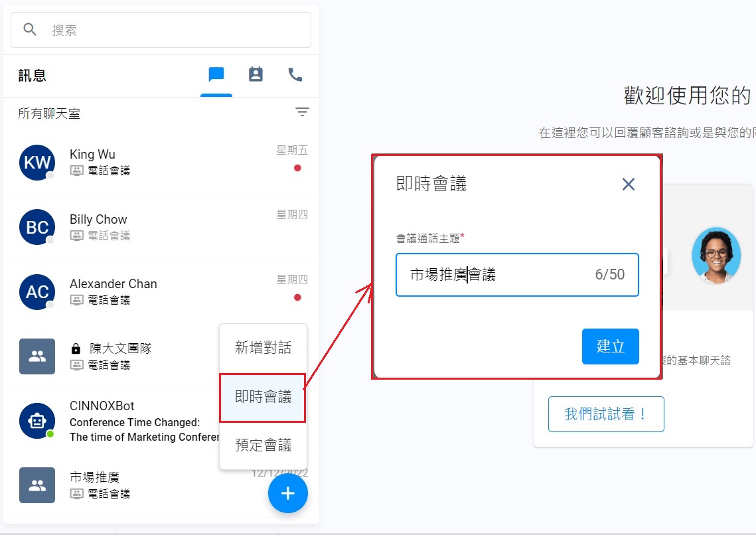Open the CINNOXBot robot avatar

coord(37,421)
